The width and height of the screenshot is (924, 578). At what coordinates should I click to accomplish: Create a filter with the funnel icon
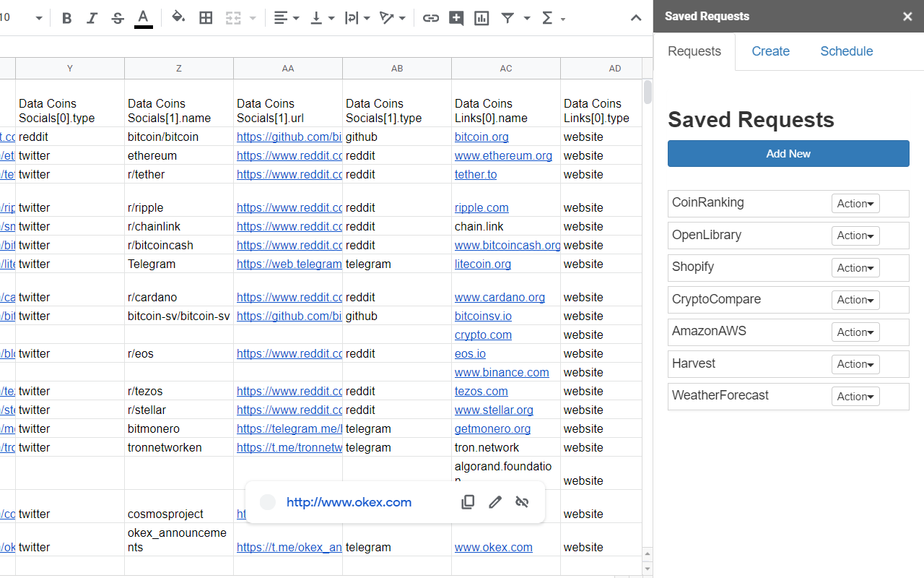[x=507, y=18]
